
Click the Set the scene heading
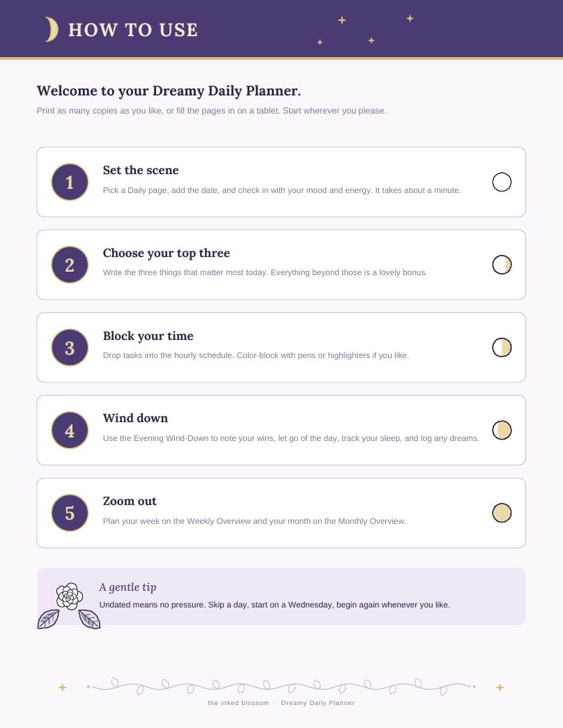(141, 171)
